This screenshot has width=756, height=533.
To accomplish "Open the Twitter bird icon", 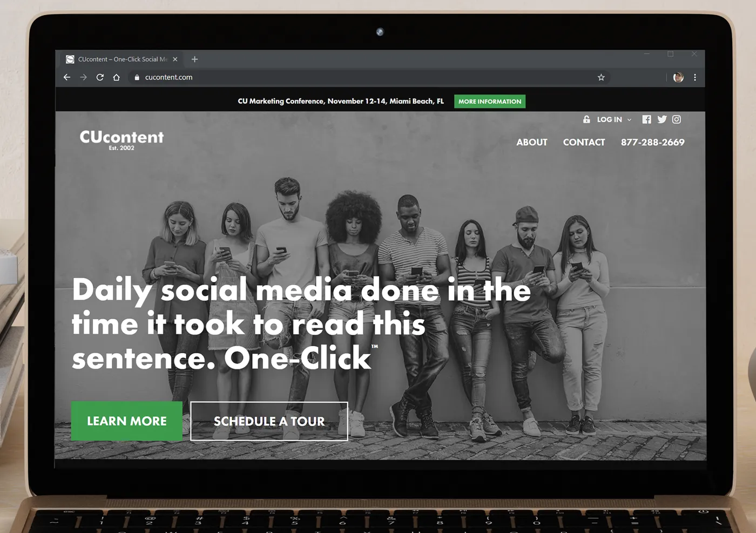I will (x=662, y=119).
